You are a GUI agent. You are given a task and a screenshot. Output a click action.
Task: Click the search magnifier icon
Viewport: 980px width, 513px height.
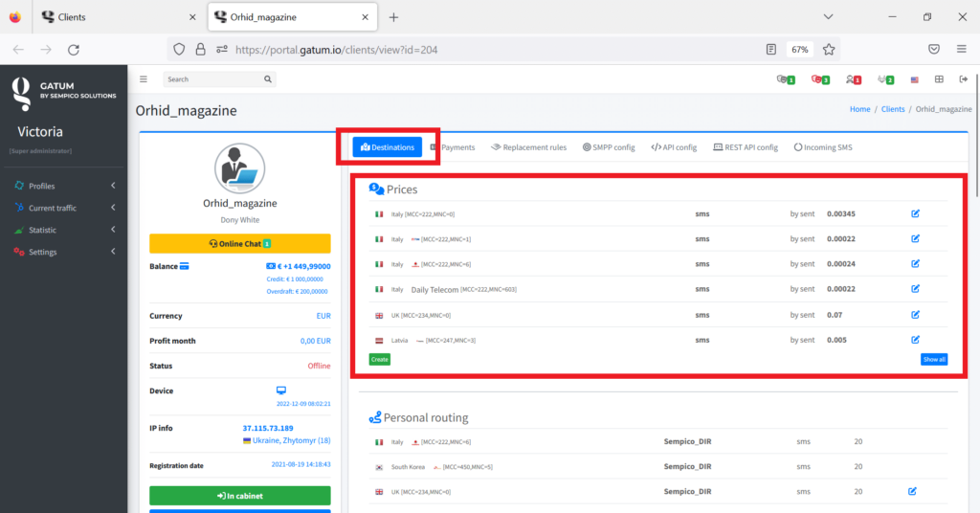tap(268, 79)
